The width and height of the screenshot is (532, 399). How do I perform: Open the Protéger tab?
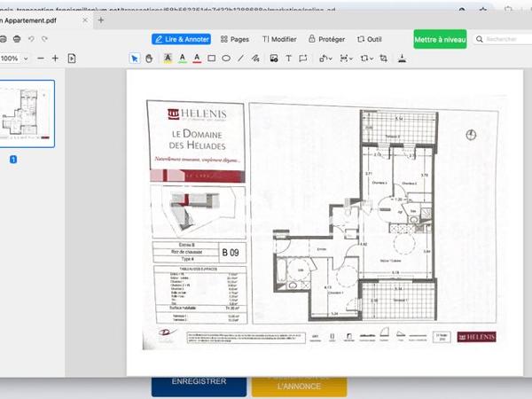(x=326, y=39)
